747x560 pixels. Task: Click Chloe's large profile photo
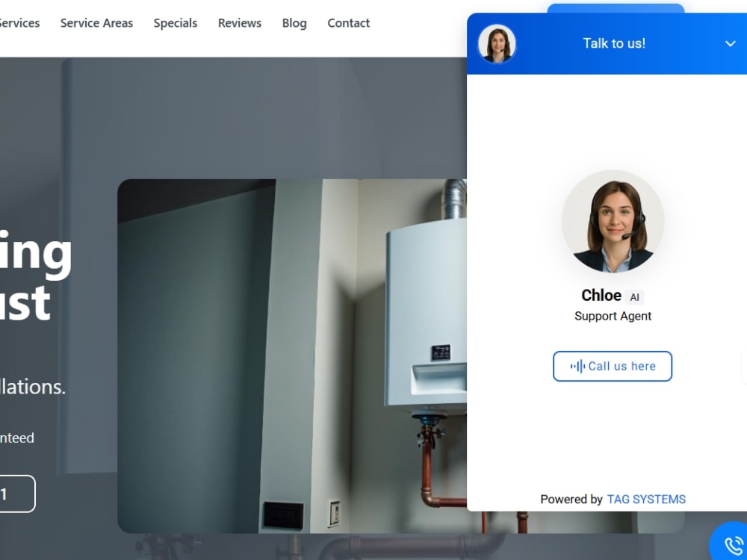613,222
